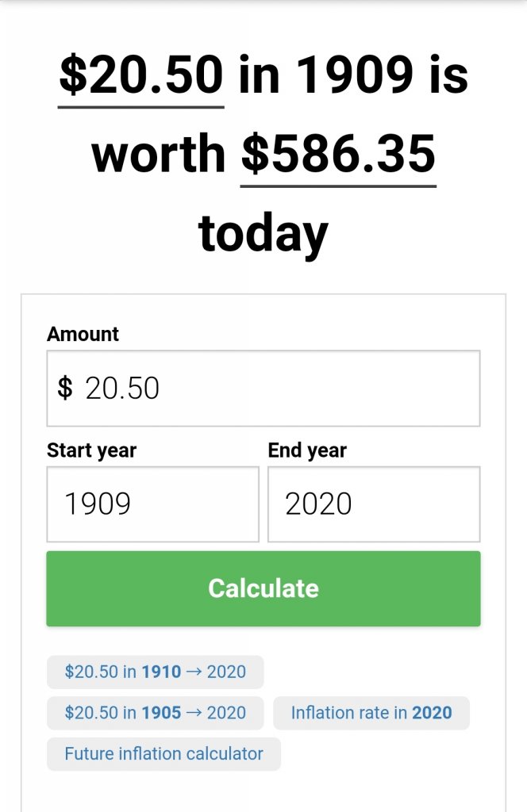
Task: Open the Inflation rate in 2020 link
Action: [371, 713]
